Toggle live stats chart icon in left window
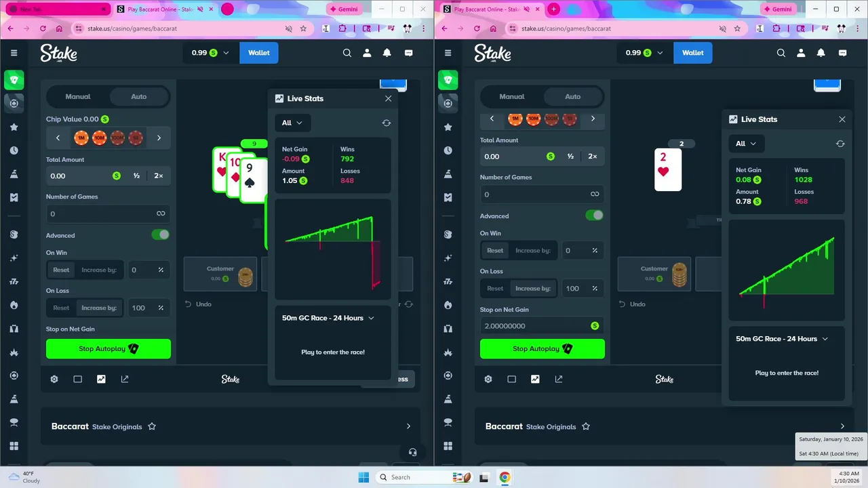The width and height of the screenshot is (868, 488). point(101,379)
